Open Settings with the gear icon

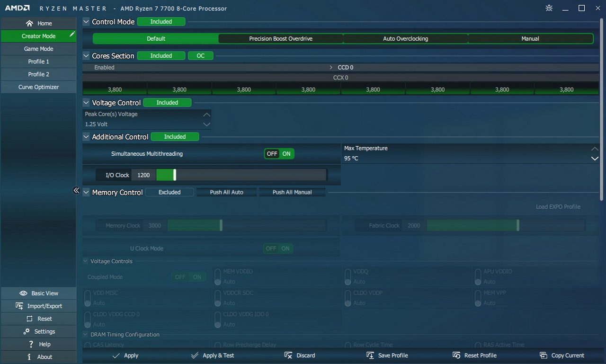tap(38, 331)
